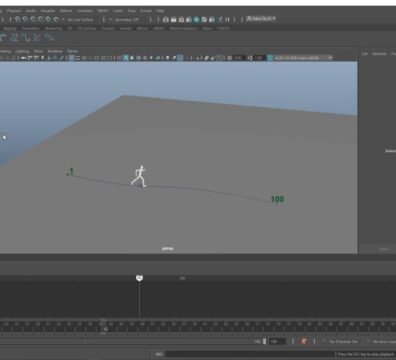Click the MEL script language label

[159, 354]
